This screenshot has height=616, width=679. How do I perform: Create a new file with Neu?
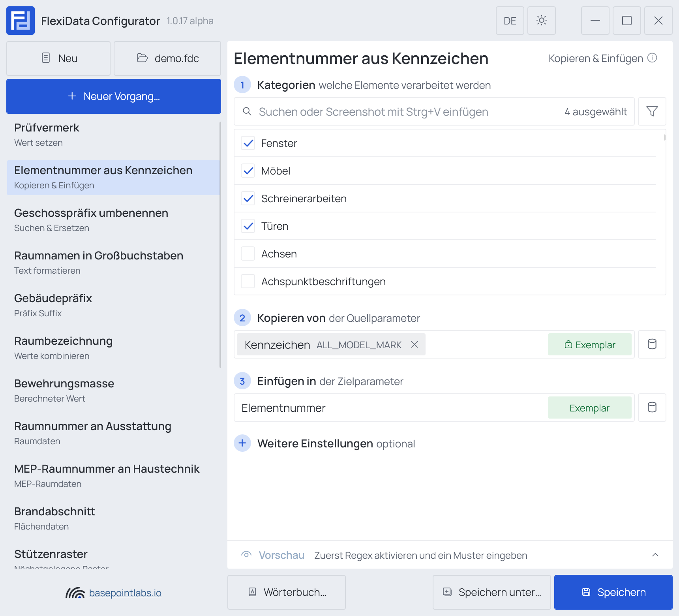point(58,58)
